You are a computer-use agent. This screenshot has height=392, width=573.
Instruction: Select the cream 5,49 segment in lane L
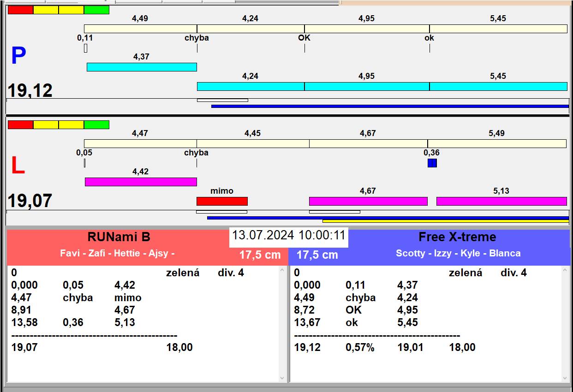pos(497,143)
